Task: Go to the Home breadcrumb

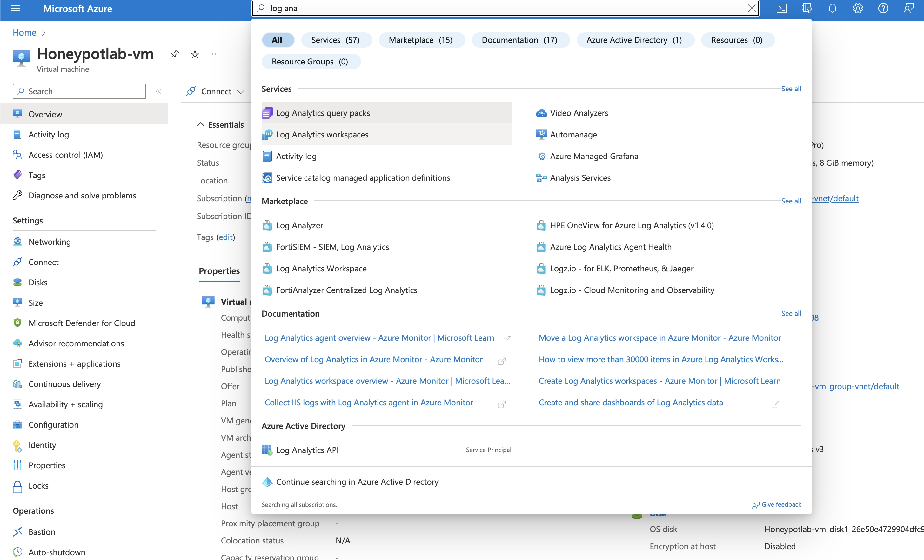Action: [24, 33]
